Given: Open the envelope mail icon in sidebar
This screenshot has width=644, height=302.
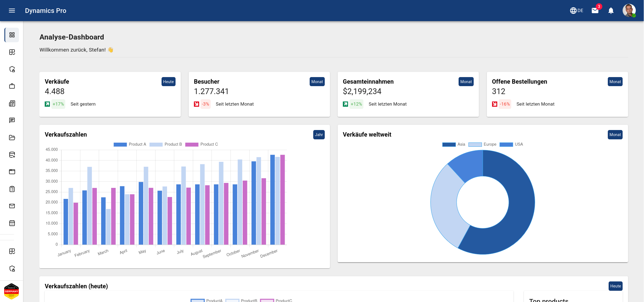Looking at the screenshot, I should (x=12, y=206).
